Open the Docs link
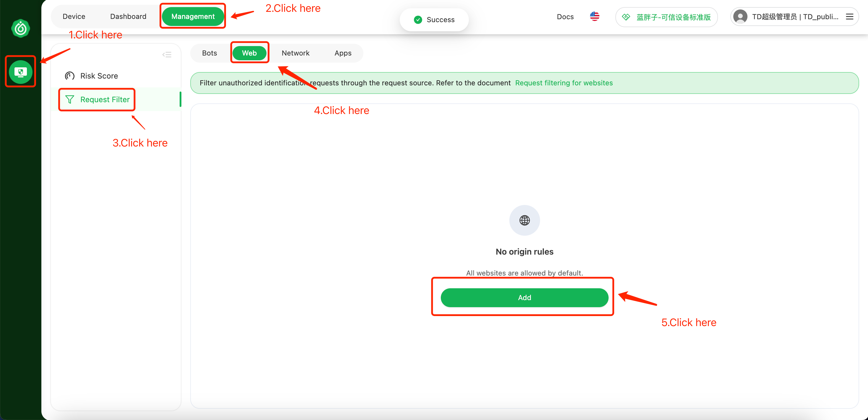 coord(565,17)
